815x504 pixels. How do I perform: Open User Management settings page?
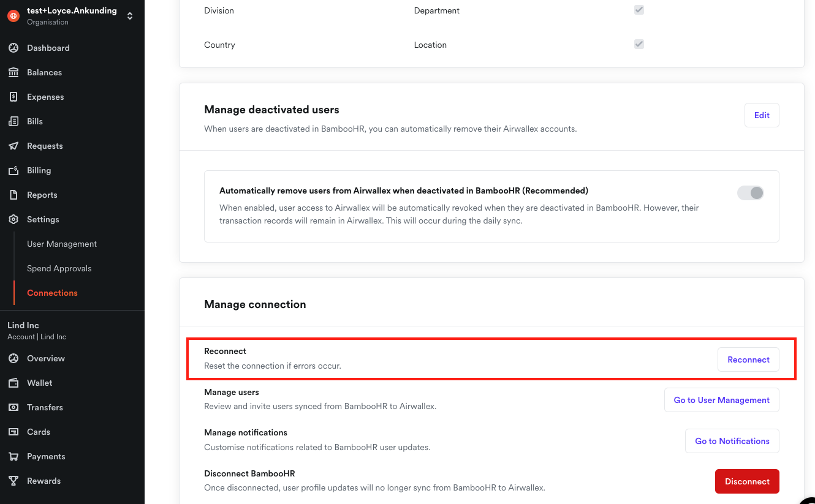point(62,244)
